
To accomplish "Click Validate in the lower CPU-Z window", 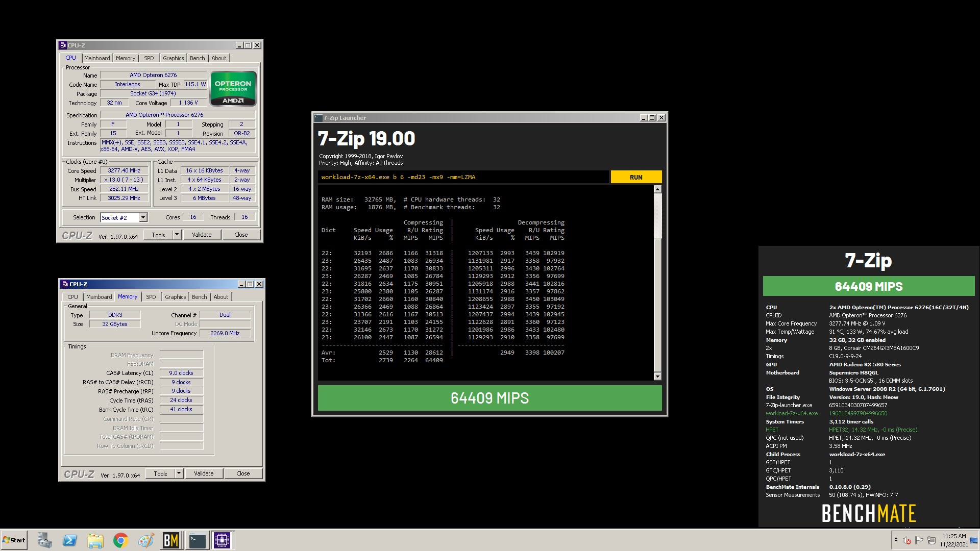I will click(204, 473).
